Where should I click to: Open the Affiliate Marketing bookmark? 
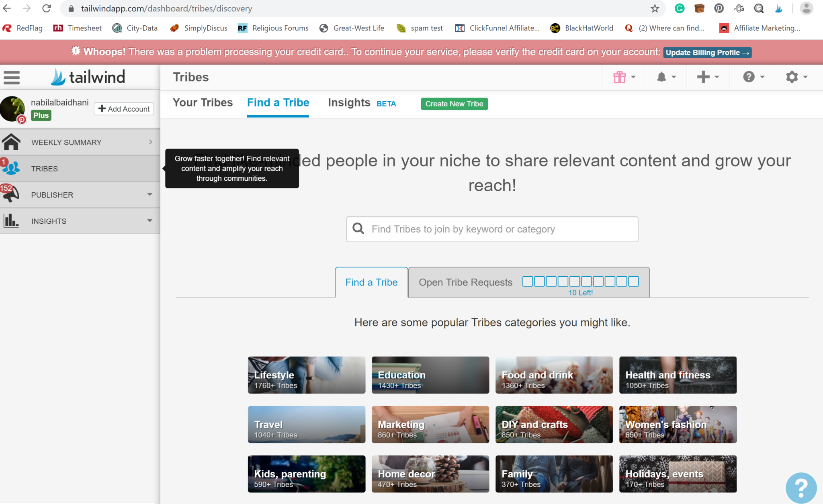760,28
